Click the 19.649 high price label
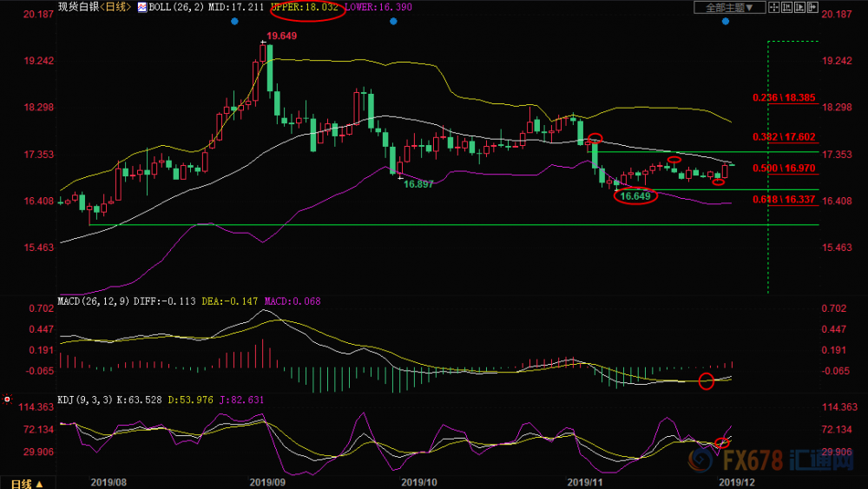The image size is (868, 489). coord(282,36)
